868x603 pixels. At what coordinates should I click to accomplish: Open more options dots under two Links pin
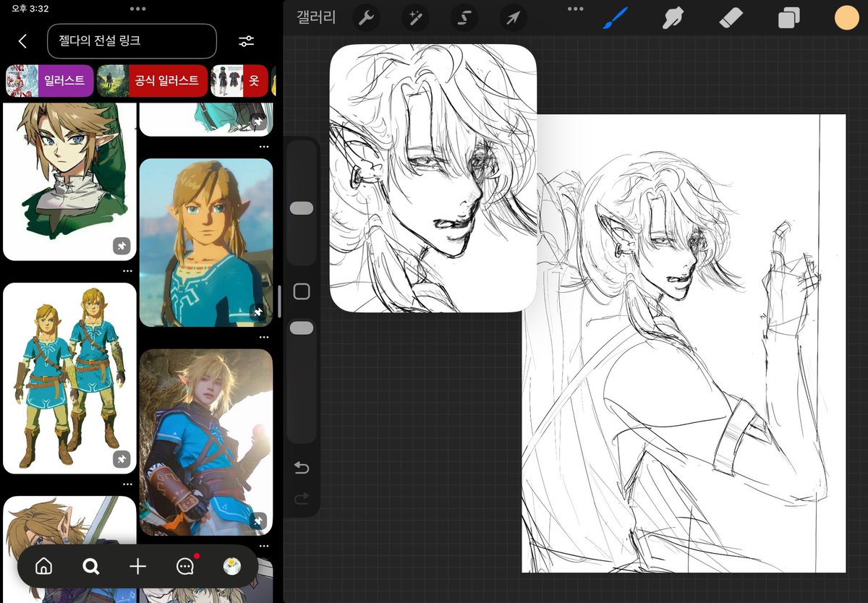coord(127,484)
